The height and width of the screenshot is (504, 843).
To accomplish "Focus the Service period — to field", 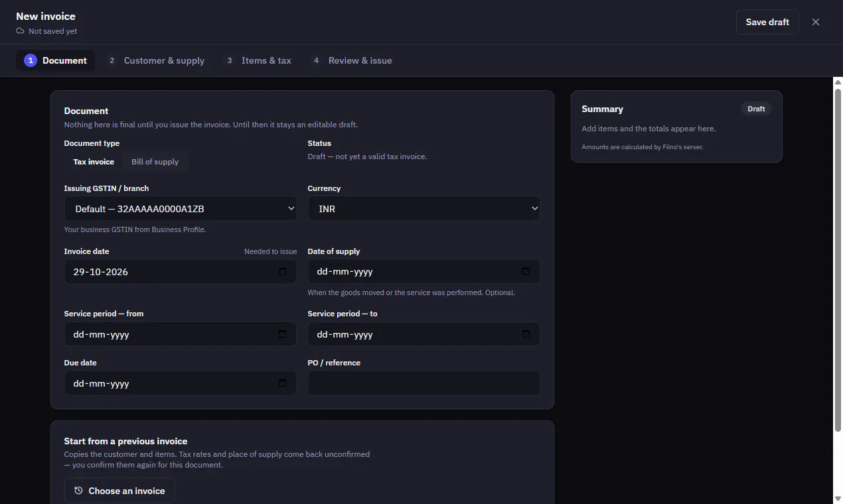I will pyautogui.click(x=424, y=334).
